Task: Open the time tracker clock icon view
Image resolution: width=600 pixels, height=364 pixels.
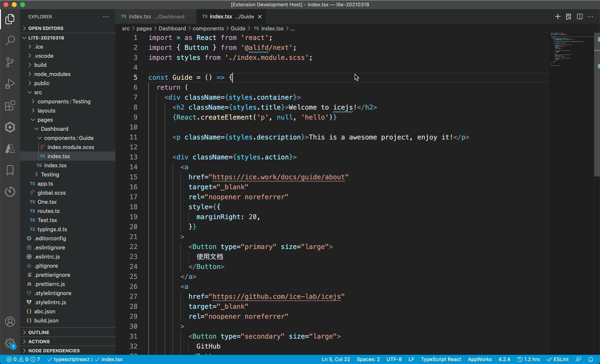Action: click(x=10, y=192)
